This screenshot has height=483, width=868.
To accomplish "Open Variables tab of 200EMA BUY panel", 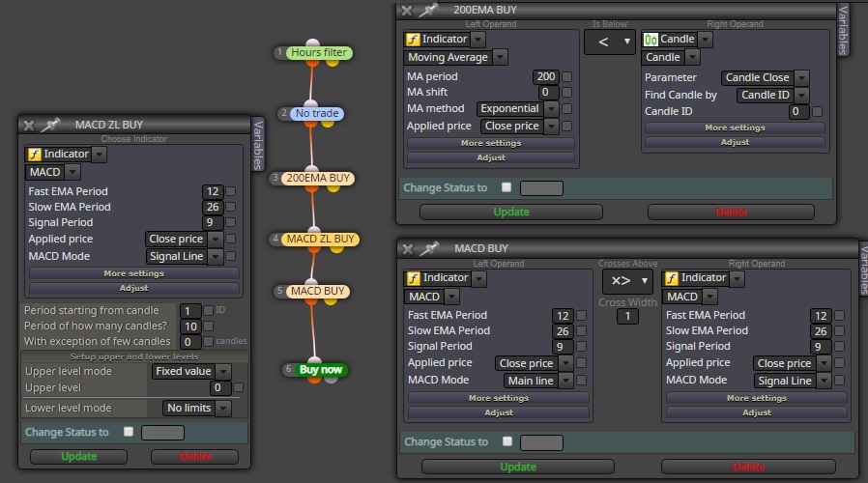I will [843, 30].
